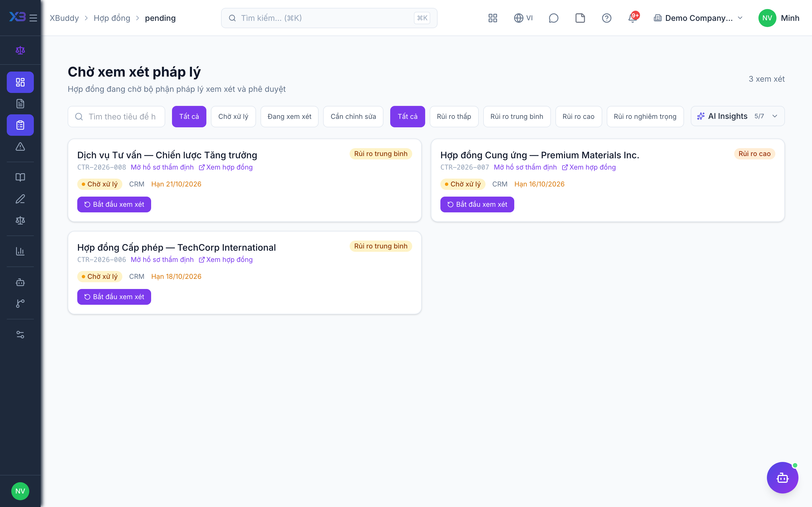Toggle the hamburger sidebar menu
The height and width of the screenshot is (507, 812).
tap(33, 18)
